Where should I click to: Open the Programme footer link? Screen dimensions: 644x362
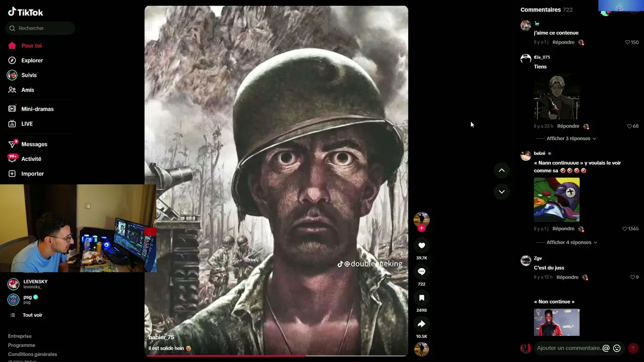pos(22,345)
